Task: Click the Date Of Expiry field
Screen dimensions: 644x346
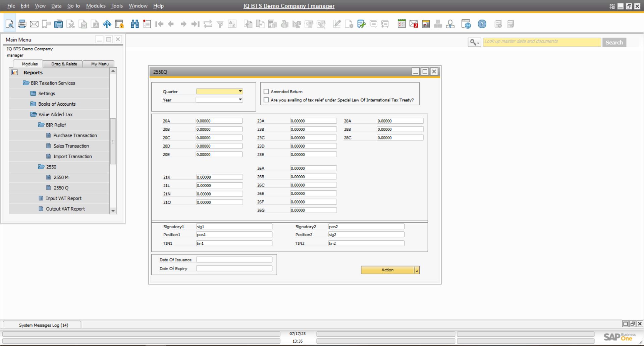Action: pos(234,268)
